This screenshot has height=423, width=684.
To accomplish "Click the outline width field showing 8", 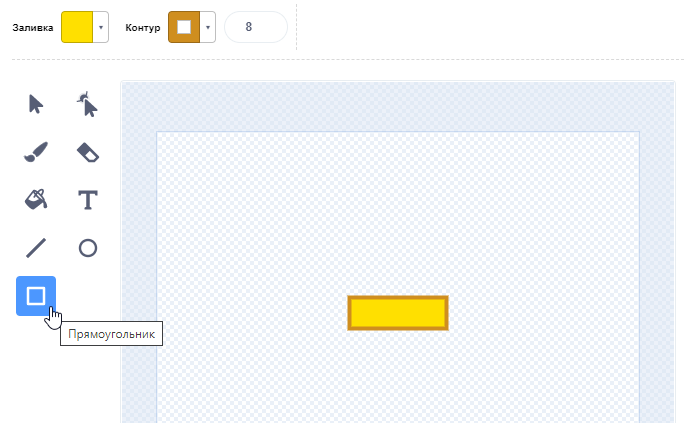I will 256,27.
